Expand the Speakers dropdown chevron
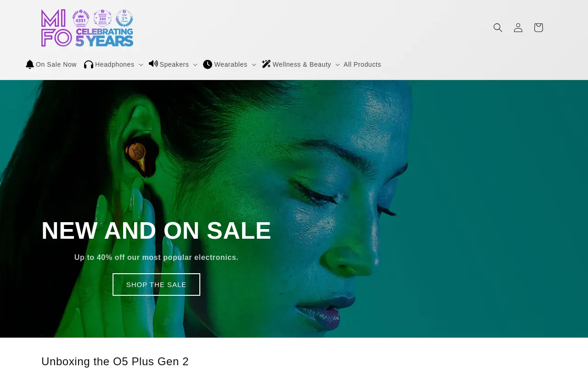This screenshot has width=588, height=368. click(195, 65)
